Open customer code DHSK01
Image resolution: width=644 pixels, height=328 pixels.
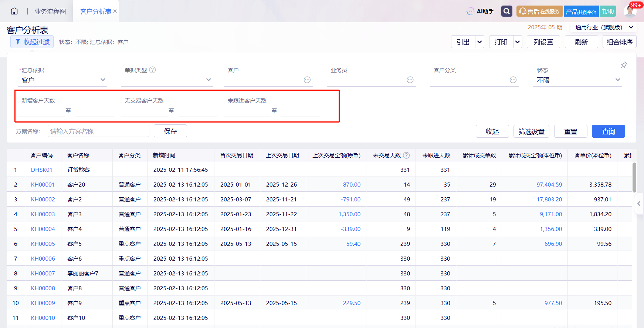[42, 170]
